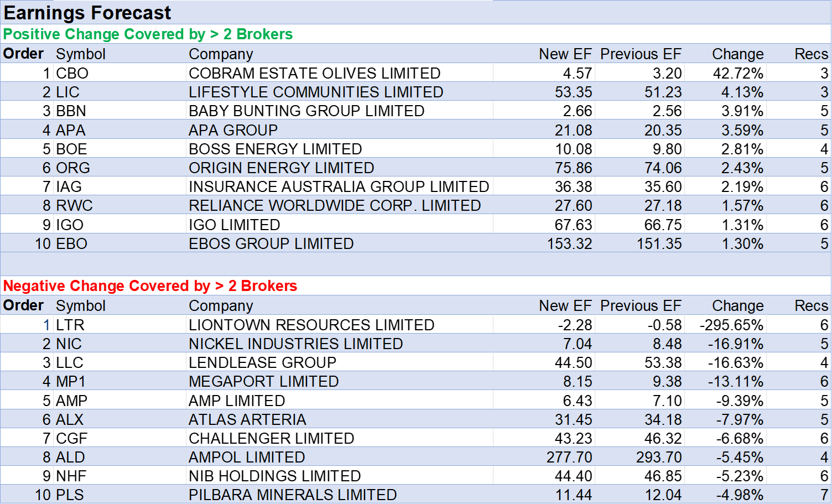Click PILBARA MINERALS LIMITED company cell

pyautogui.click(x=293, y=495)
